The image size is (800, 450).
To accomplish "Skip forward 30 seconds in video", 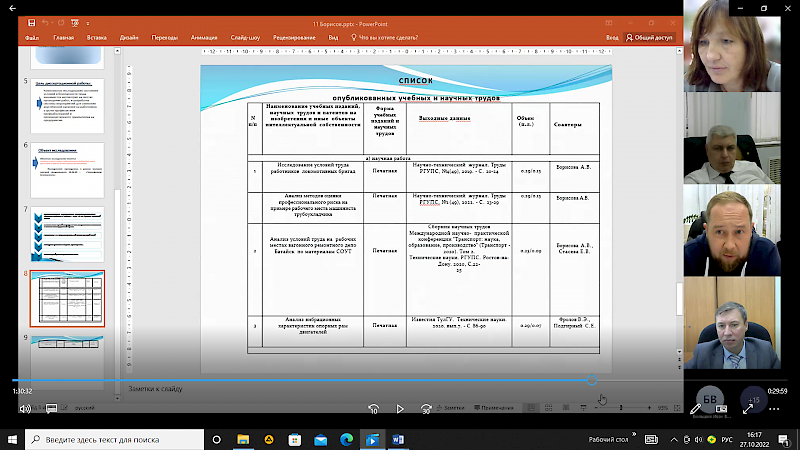I will click(x=427, y=408).
